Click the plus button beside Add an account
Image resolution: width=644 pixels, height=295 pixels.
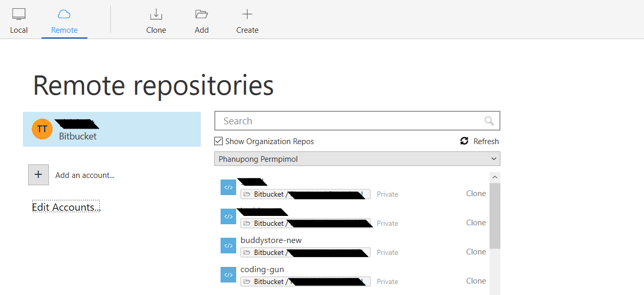[x=38, y=175]
